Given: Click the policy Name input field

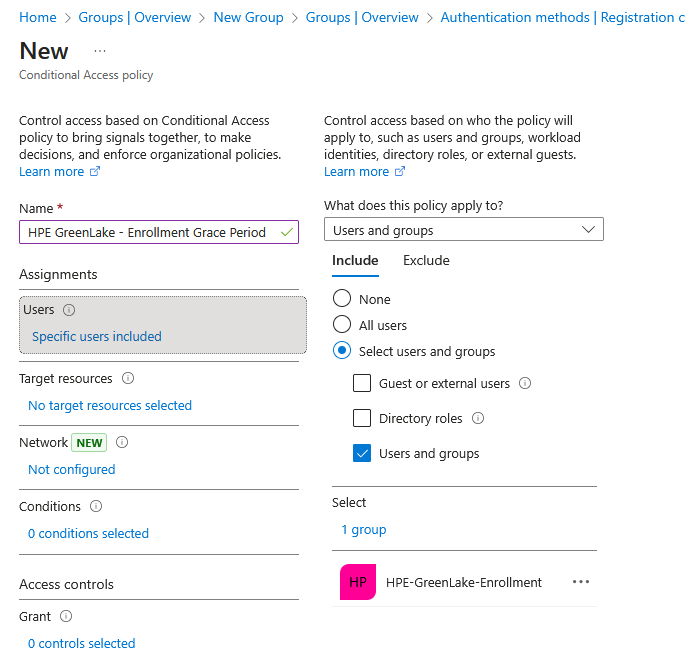Looking at the screenshot, I should (150, 232).
